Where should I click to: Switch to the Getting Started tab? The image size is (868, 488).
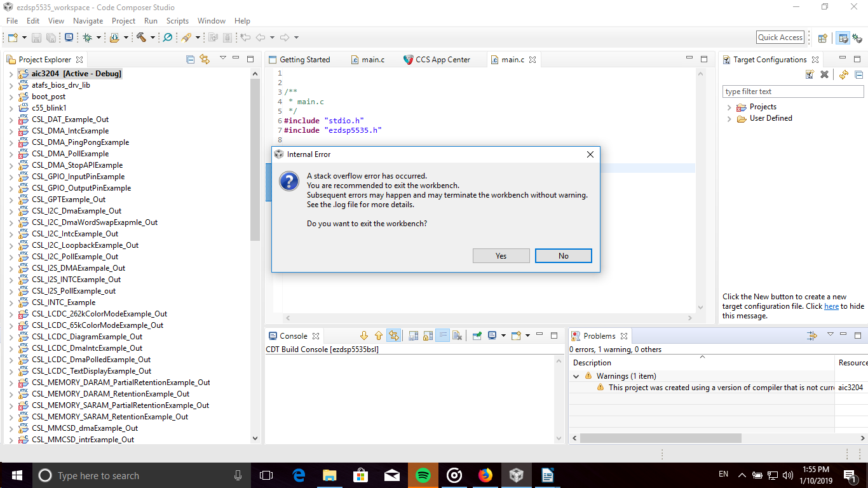click(299, 60)
